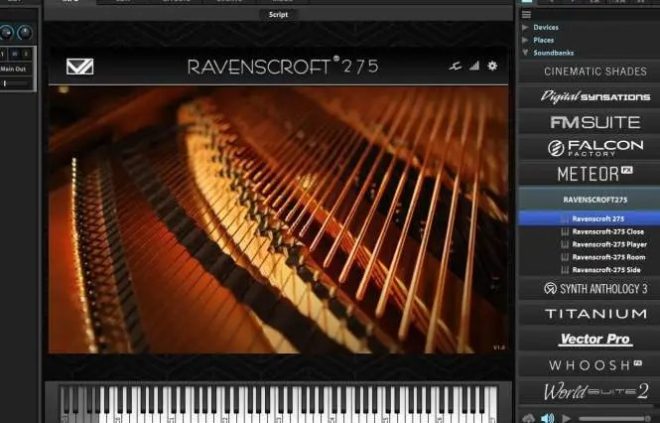Click the slider below Main Out
This screenshot has width=660, height=423.
[x=16, y=84]
